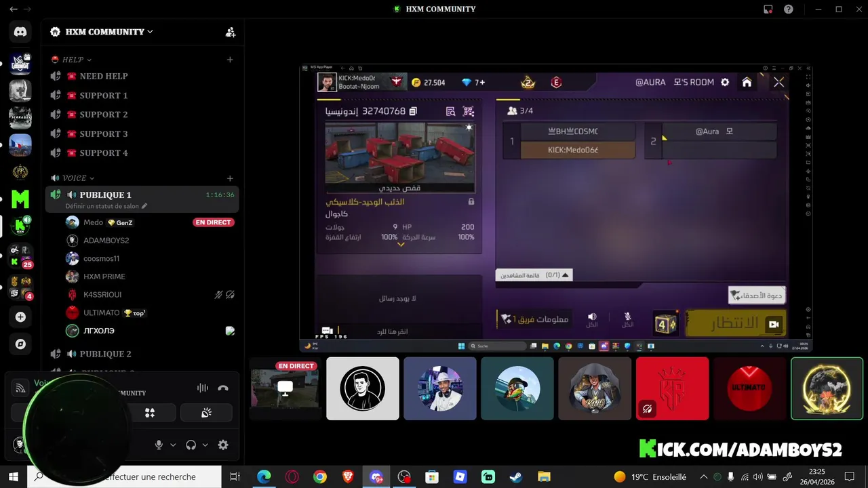The height and width of the screenshot is (488, 868).
Task: Toggle microphone mute in Discord panel
Action: [159, 445]
